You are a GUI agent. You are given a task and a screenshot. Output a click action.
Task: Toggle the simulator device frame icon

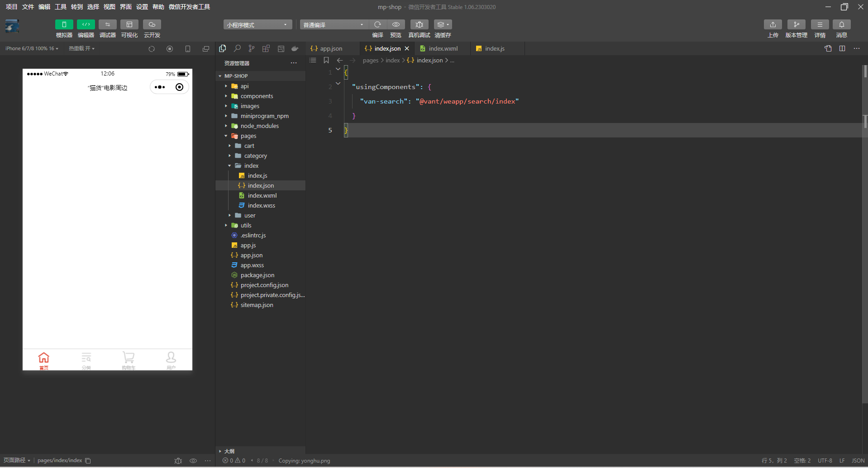tap(188, 49)
